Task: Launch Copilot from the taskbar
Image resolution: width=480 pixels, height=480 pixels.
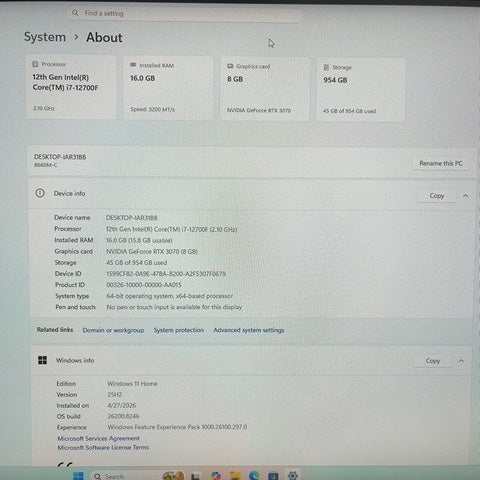Action: (216, 476)
